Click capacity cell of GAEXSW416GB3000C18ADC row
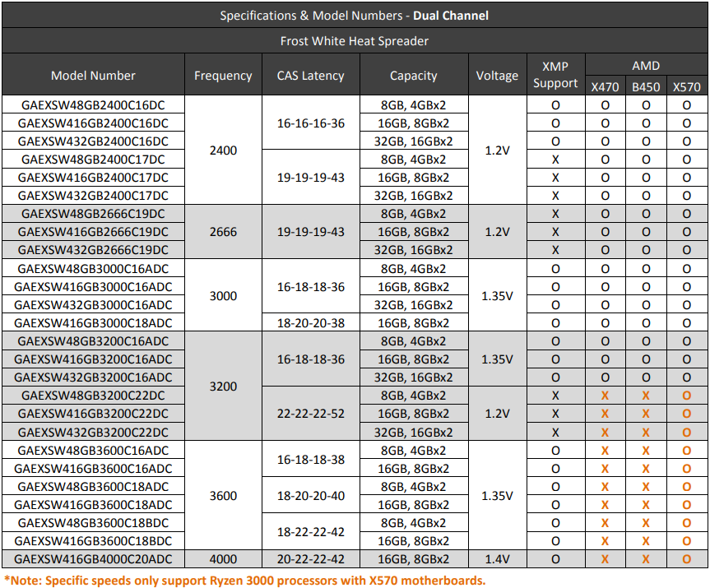Viewport: 710px width, 588px height. (414, 323)
